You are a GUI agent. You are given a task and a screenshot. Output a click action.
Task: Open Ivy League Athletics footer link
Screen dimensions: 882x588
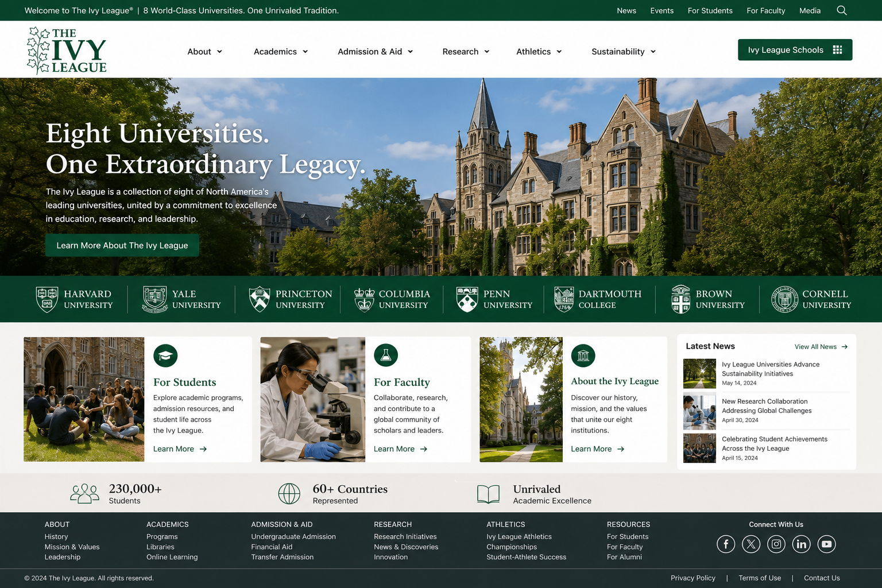point(519,537)
